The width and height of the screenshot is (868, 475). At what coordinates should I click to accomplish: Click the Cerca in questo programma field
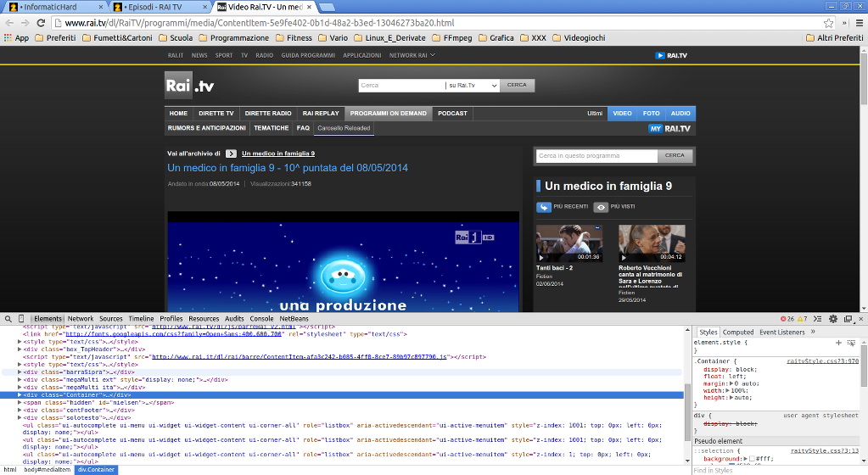pyautogui.click(x=596, y=155)
